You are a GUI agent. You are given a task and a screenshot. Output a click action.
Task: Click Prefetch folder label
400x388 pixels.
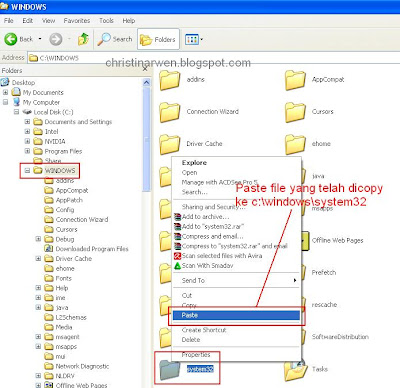(x=324, y=272)
